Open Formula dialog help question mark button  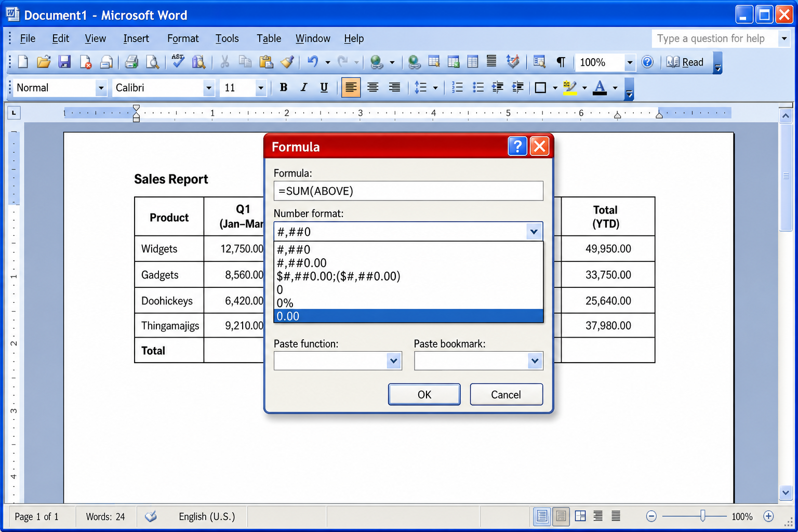pos(517,147)
